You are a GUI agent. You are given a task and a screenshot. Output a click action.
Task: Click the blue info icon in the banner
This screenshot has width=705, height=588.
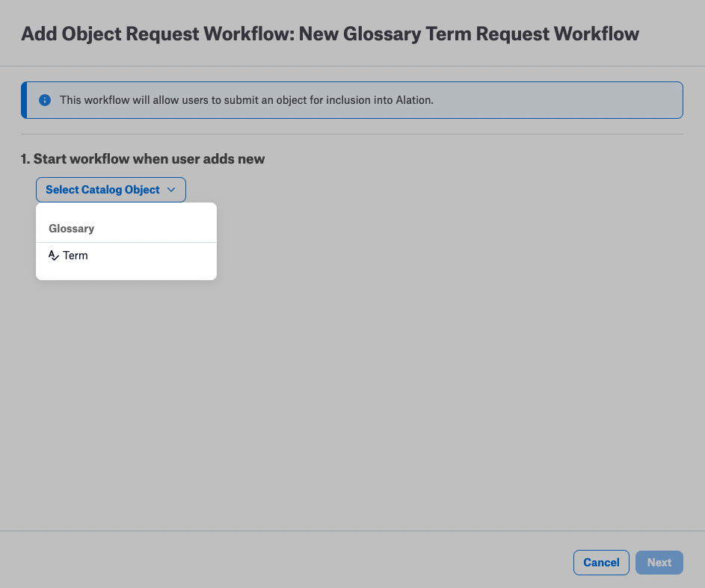pyautogui.click(x=45, y=100)
